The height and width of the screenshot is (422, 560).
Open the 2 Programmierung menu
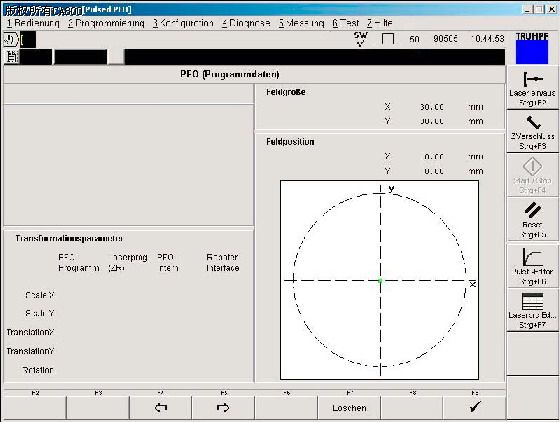coord(106,23)
